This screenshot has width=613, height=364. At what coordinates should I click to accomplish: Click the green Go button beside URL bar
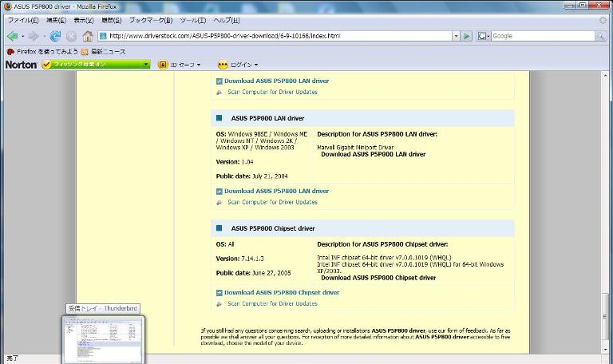tap(467, 36)
